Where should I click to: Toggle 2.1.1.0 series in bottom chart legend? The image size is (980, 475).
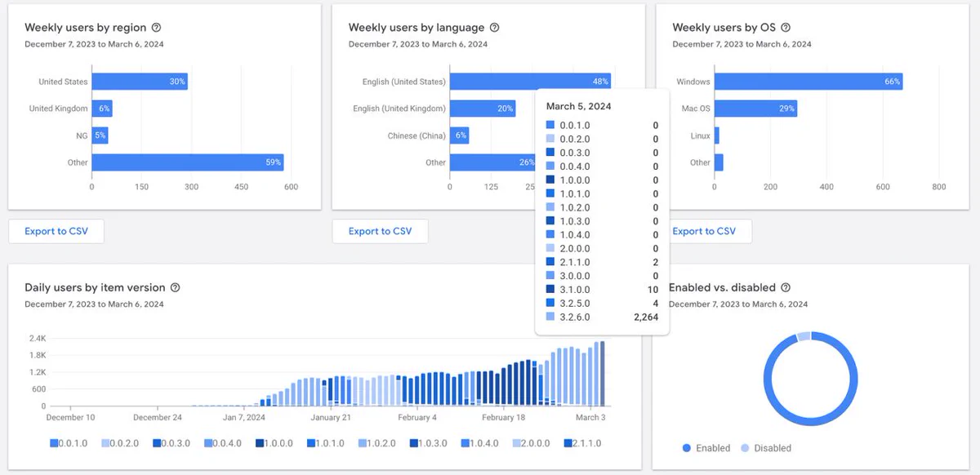point(583,443)
